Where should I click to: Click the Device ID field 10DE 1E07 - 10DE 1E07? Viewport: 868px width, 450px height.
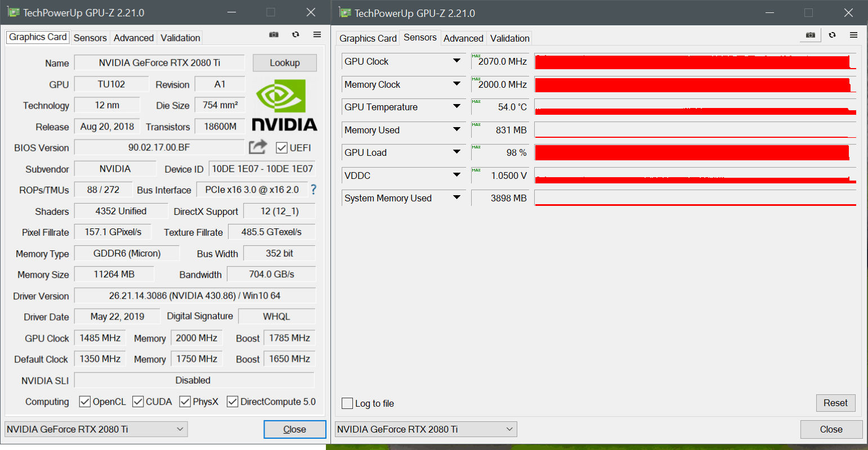[262, 169]
